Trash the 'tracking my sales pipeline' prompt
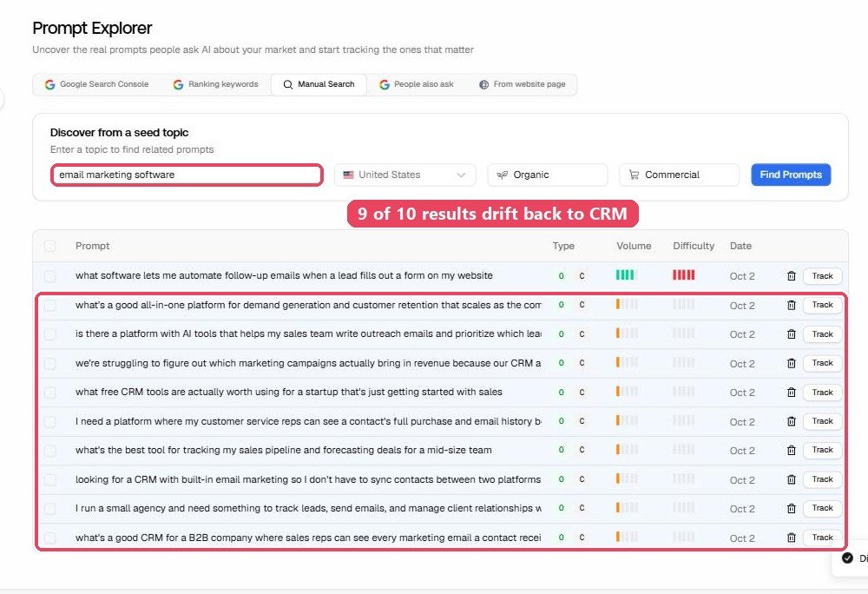 coord(791,450)
